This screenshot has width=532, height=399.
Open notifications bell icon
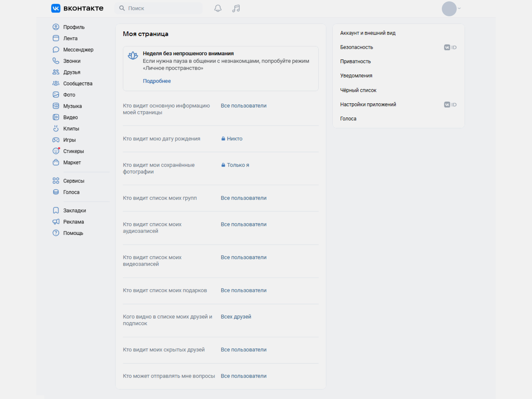click(218, 8)
